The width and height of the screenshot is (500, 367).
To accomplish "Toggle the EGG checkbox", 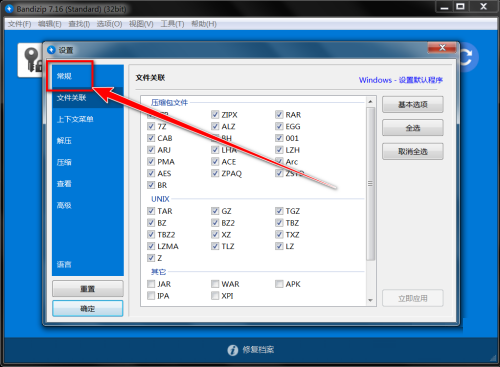I will (x=279, y=126).
